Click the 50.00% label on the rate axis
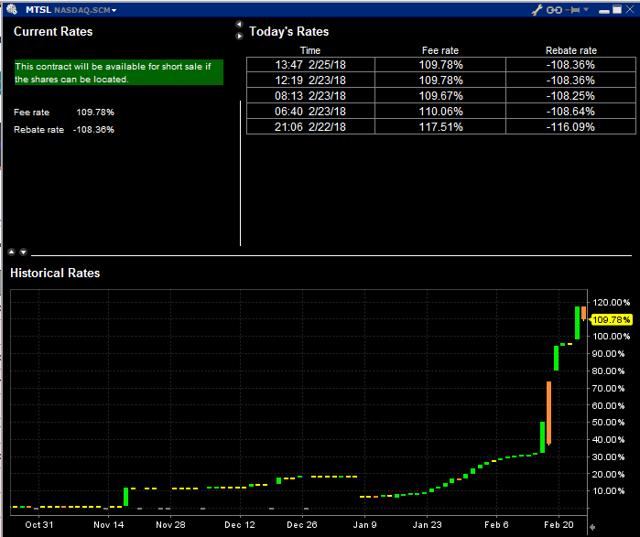 click(608, 422)
